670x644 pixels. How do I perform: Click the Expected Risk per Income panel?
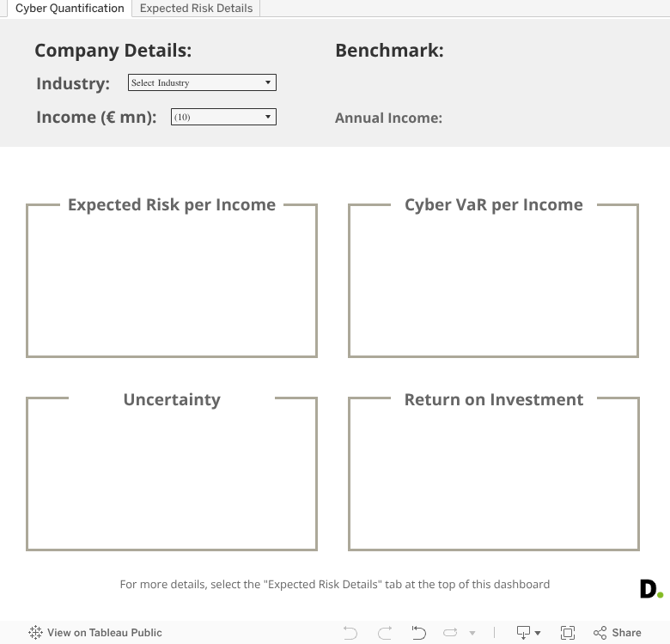pyautogui.click(x=172, y=280)
